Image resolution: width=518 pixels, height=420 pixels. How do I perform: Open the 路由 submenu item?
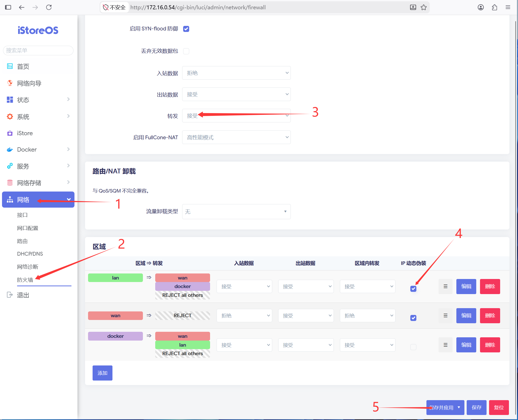pos(22,241)
